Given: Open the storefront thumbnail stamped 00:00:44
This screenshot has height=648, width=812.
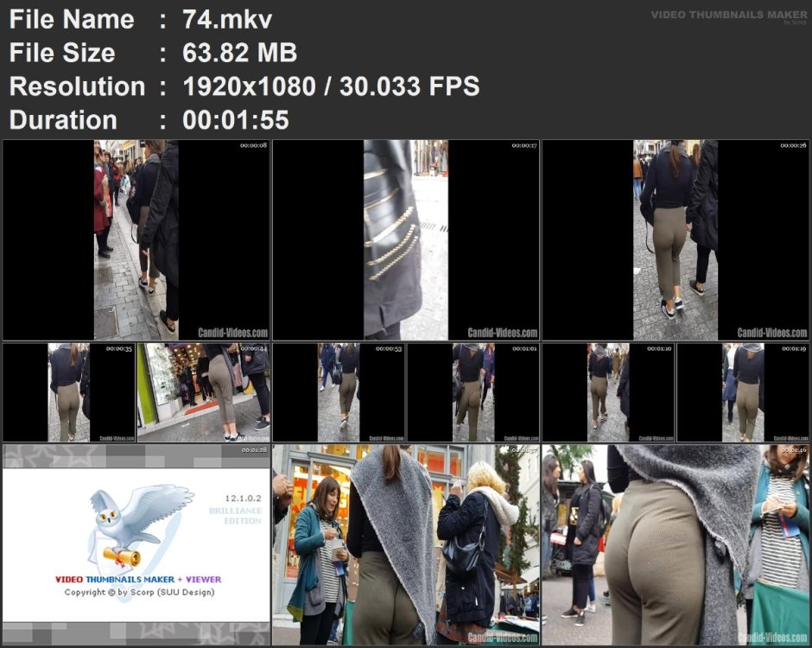Looking at the screenshot, I should pos(204,392).
